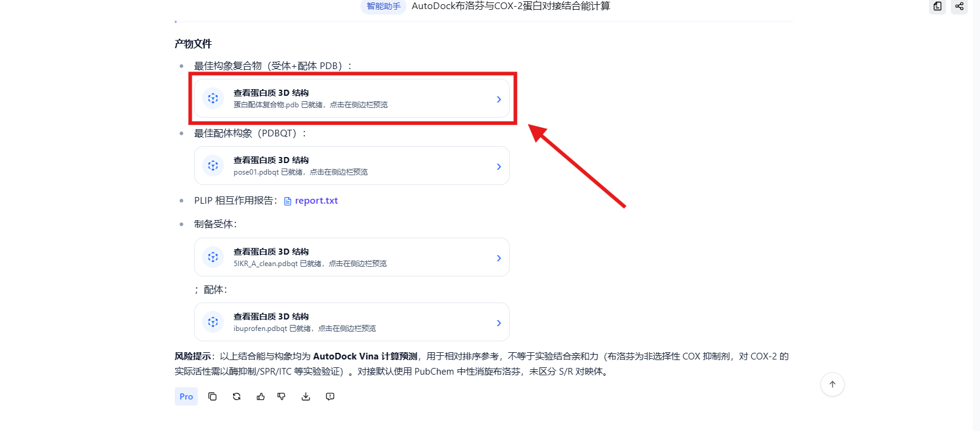Click the 制备受体 bullet text
980x431 pixels.
pyautogui.click(x=215, y=224)
